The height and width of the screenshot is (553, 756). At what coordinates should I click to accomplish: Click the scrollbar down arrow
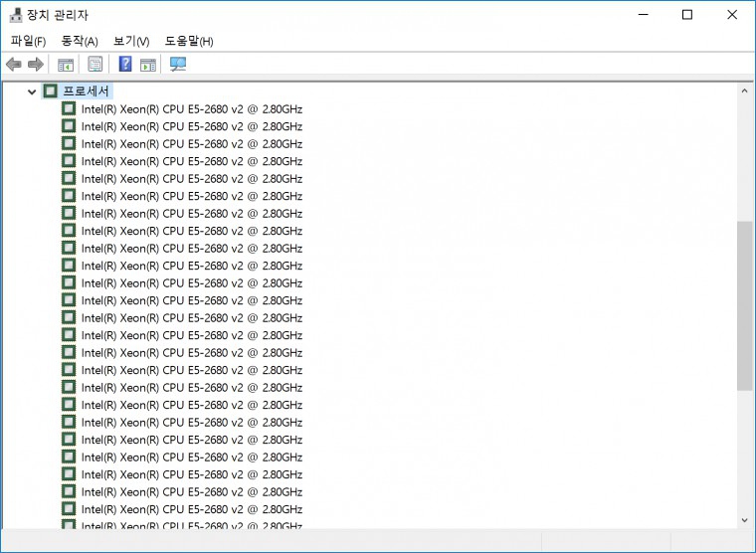tap(744, 520)
